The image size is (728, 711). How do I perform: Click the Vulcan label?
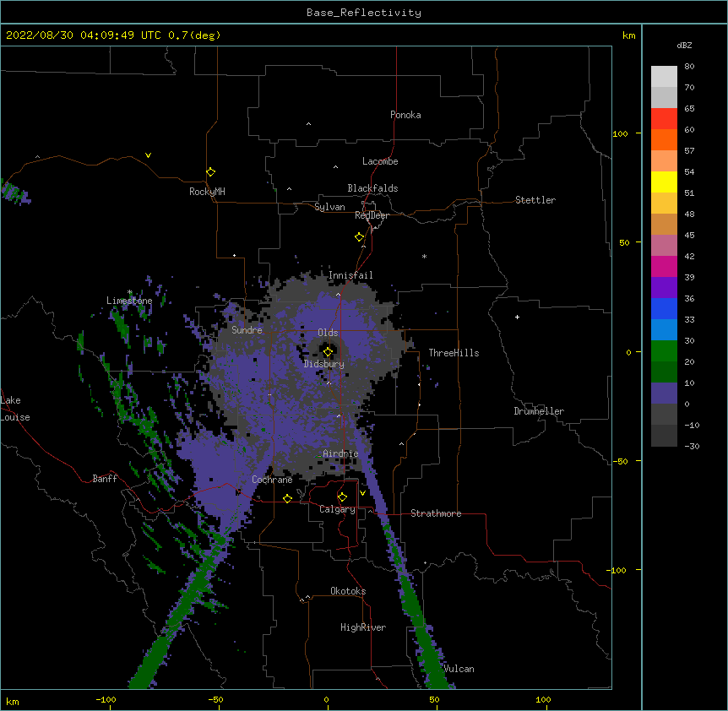pyautogui.click(x=459, y=669)
